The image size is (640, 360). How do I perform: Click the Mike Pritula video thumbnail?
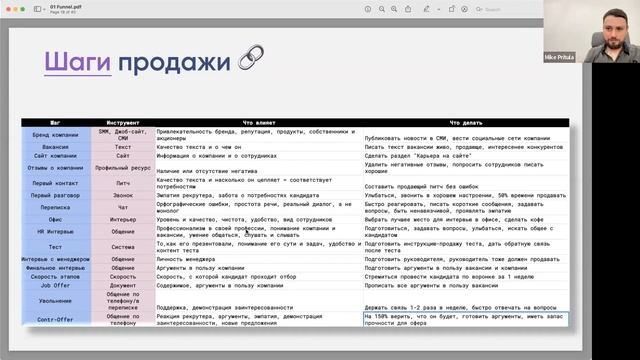[x=591, y=31]
